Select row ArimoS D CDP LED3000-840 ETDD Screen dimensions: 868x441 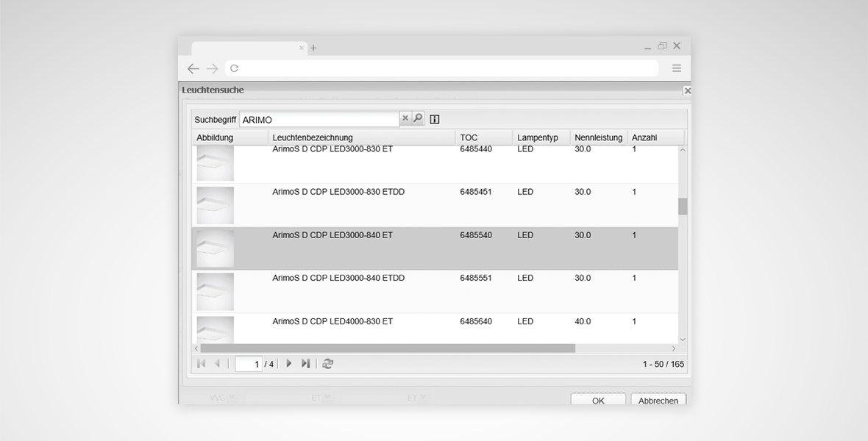point(435,292)
